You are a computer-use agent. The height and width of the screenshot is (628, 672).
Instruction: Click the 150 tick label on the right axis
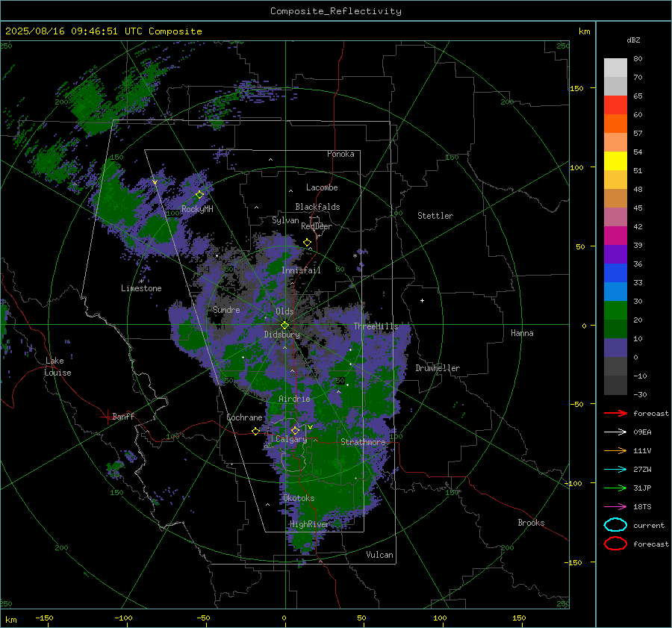click(x=576, y=88)
